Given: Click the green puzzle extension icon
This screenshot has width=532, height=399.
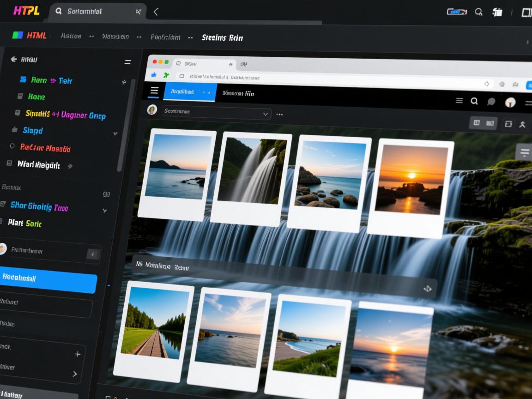Looking at the screenshot, I should (x=166, y=75).
